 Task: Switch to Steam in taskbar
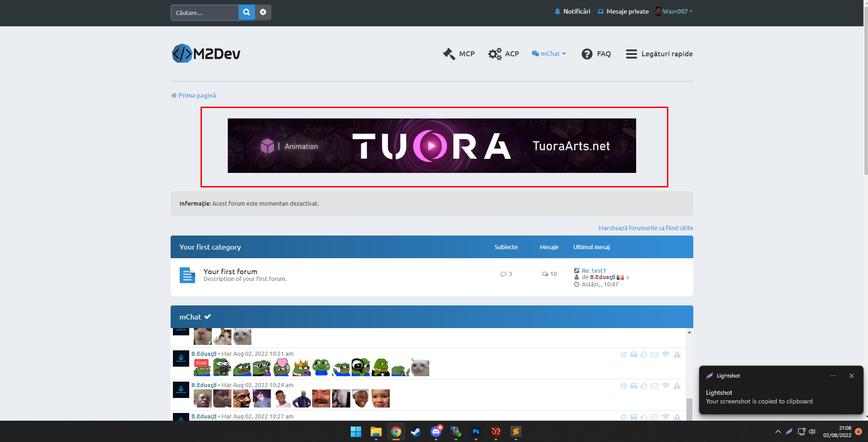(416, 432)
